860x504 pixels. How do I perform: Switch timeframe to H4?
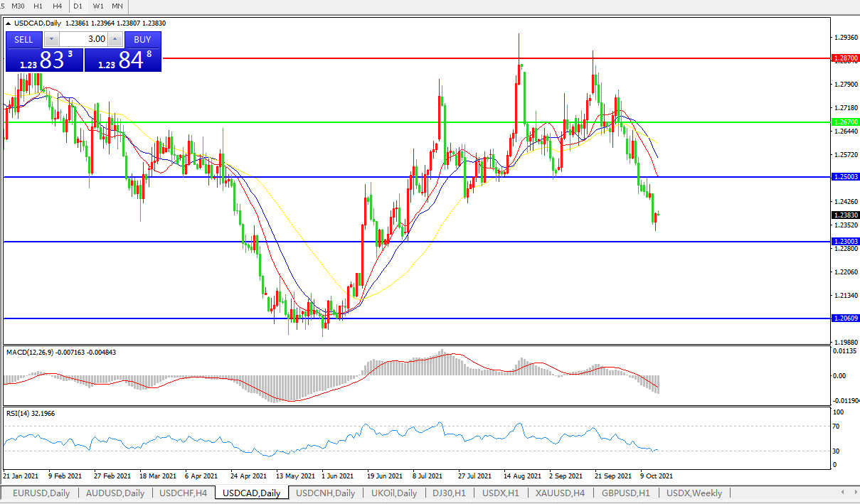click(x=57, y=6)
